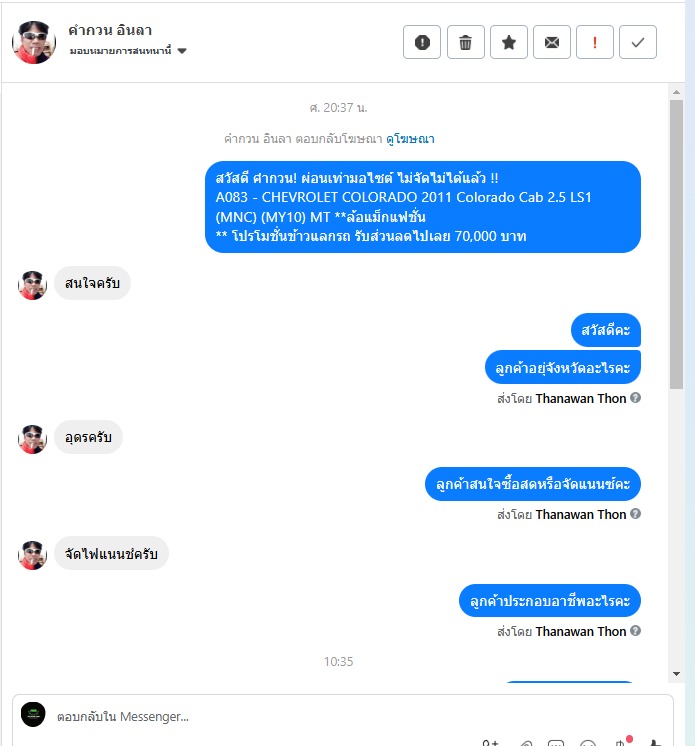Click help icon under ลูกค้าสนใจซื้อสดหรือจัดแนนซ์คะ message
Screen dimensions: 695x746
point(635,514)
